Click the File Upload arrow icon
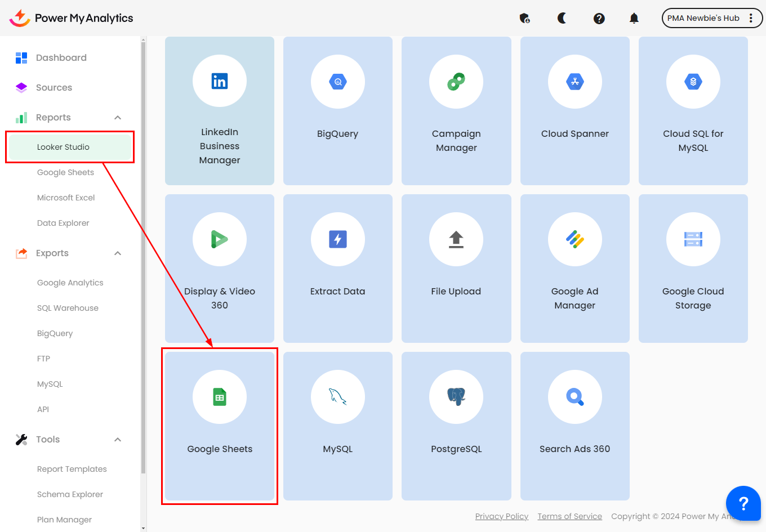This screenshot has width=766, height=532. tap(456, 239)
